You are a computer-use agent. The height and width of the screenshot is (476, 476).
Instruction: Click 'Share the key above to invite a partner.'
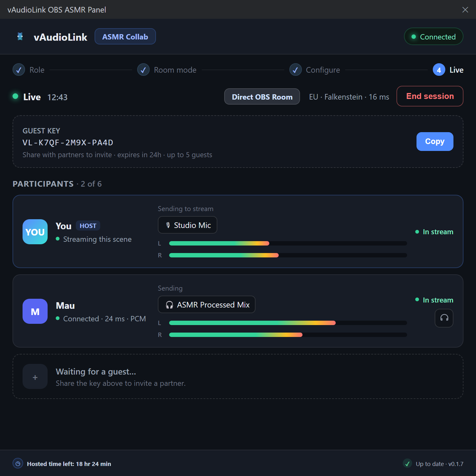point(121,383)
